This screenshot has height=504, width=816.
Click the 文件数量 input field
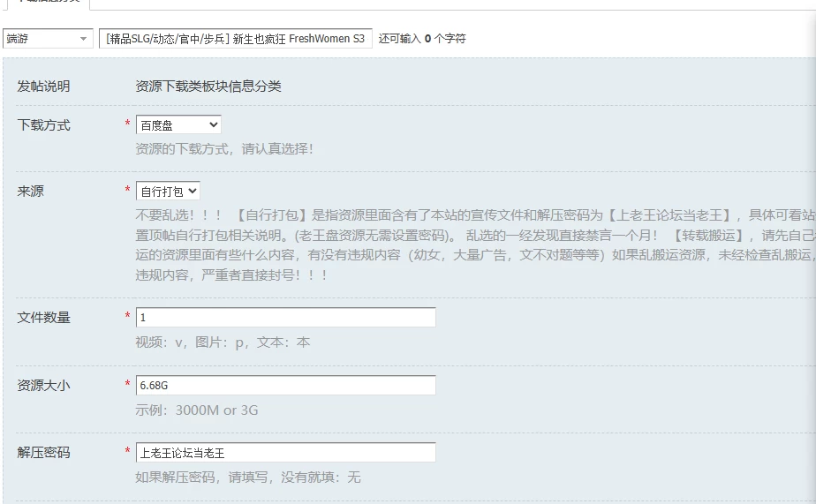pos(286,317)
